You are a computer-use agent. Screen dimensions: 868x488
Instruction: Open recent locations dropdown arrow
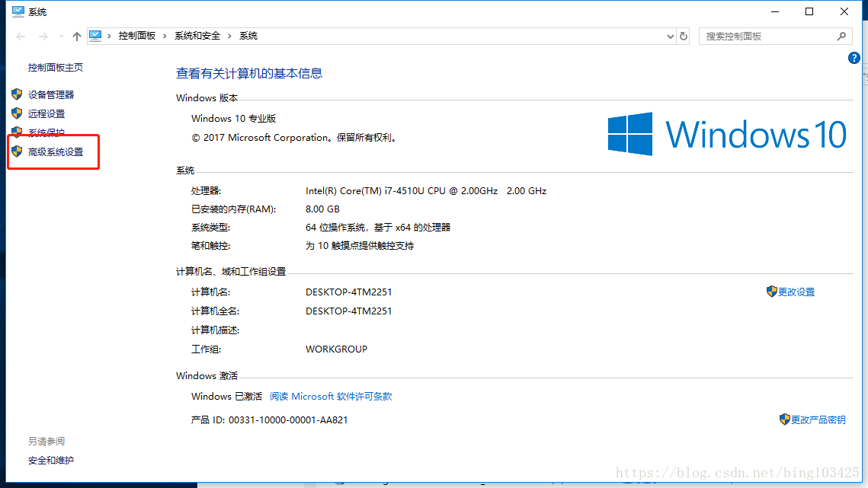click(61, 37)
